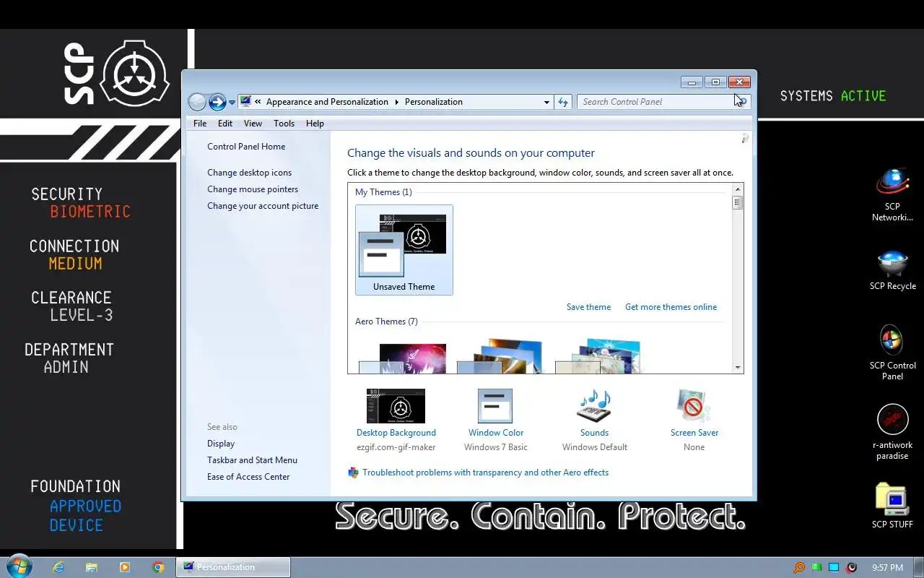Click the Aero troubleshoot shield icon
Viewport: 924px width, 578px height.
coord(353,473)
